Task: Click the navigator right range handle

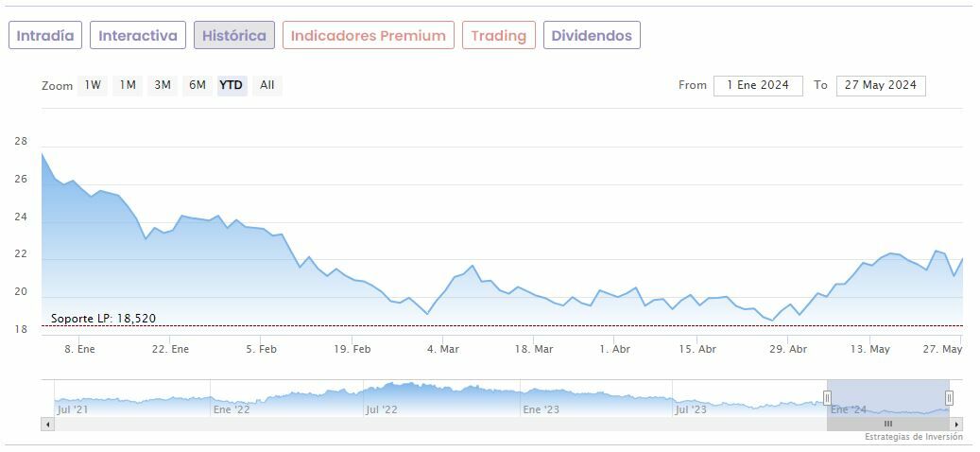Action: tap(949, 398)
